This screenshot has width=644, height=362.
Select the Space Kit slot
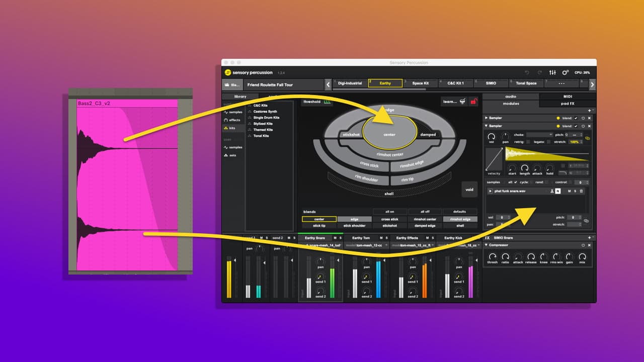coord(421,83)
